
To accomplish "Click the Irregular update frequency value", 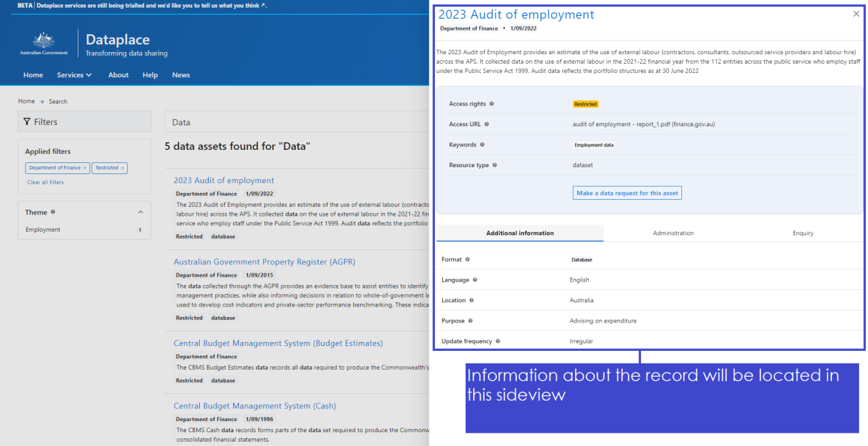I will pos(581,341).
